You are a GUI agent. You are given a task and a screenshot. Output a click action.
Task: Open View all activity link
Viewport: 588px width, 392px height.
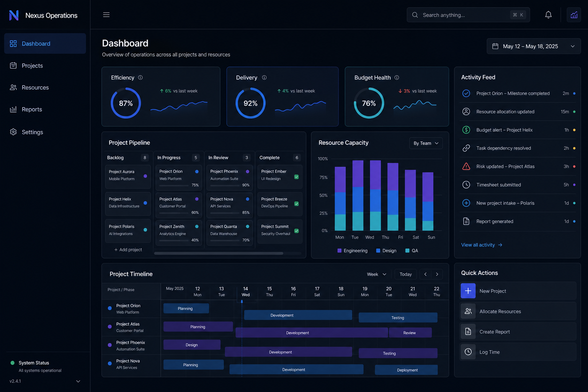pos(482,245)
